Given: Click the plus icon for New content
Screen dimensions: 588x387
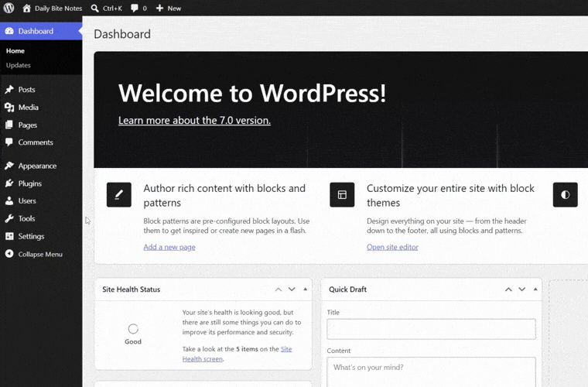Looking at the screenshot, I should pos(159,8).
